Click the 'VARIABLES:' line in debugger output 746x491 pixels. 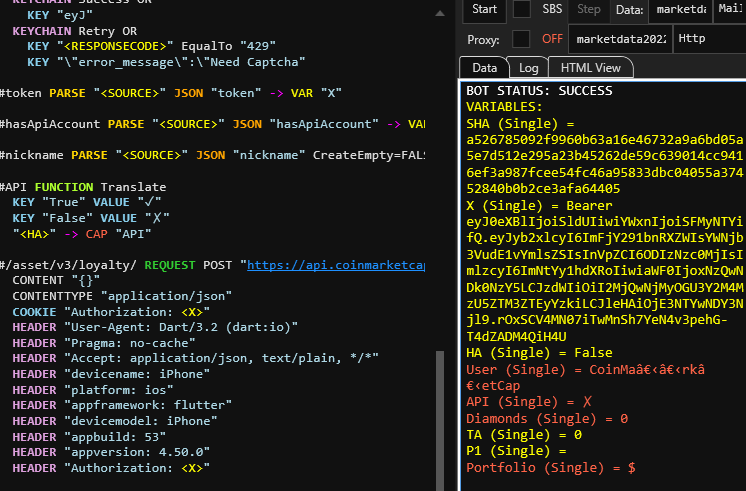point(504,107)
